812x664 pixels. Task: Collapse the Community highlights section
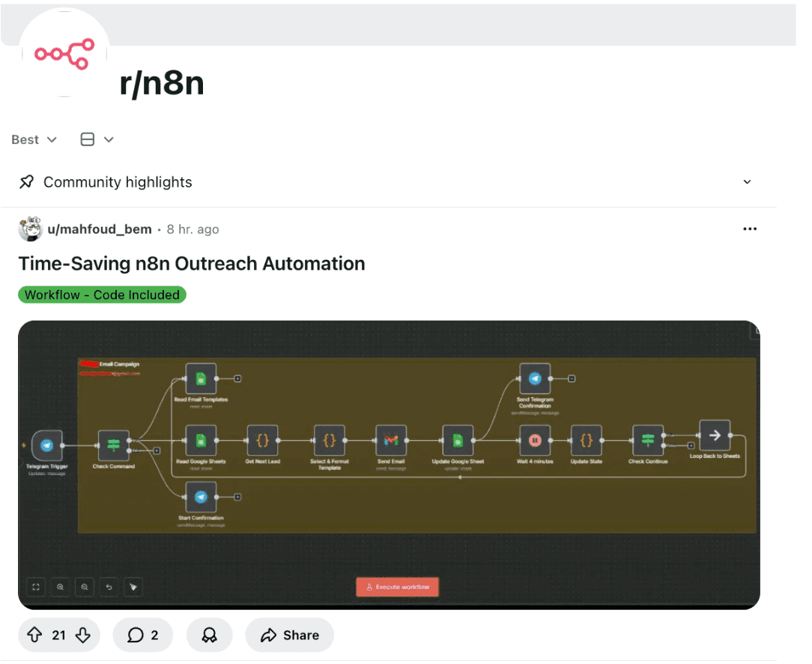[747, 181]
